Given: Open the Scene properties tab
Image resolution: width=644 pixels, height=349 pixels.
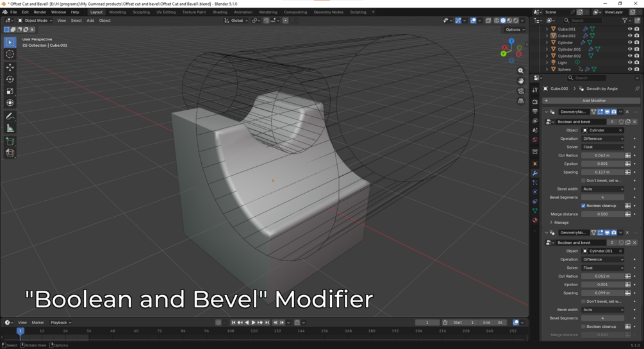Looking at the screenshot, I should click(535, 130).
